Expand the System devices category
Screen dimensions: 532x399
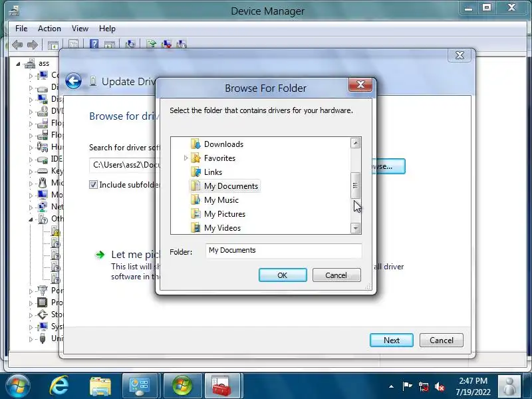[x=31, y=327]
